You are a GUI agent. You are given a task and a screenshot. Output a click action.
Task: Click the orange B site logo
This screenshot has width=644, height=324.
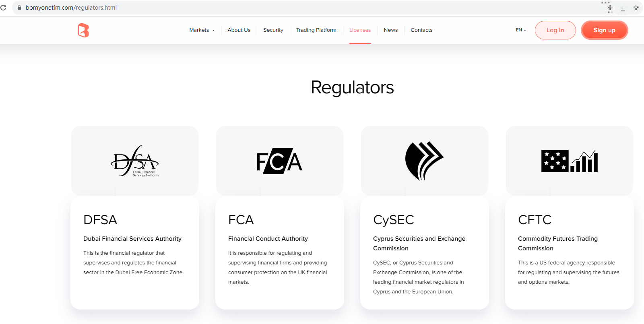pyautogui.click(x=83, y=30)
